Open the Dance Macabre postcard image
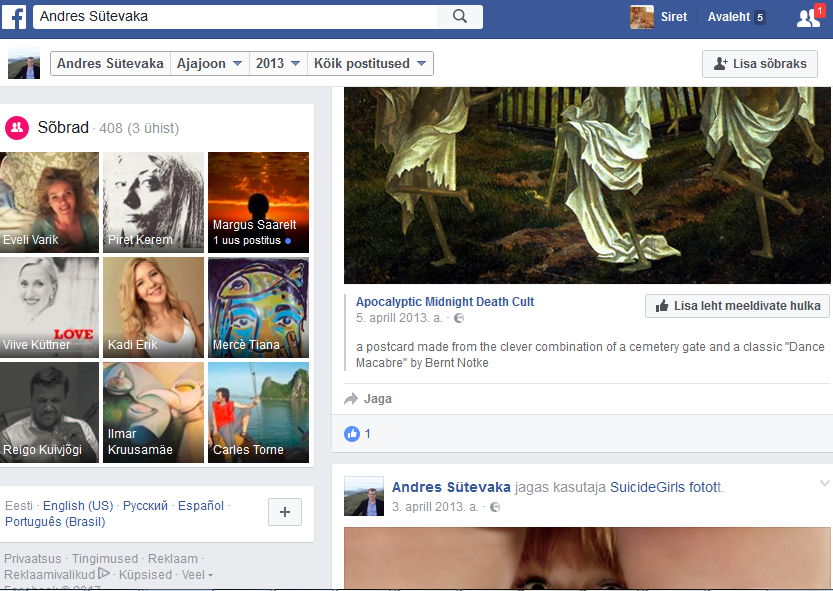 [x=587, y=185]
